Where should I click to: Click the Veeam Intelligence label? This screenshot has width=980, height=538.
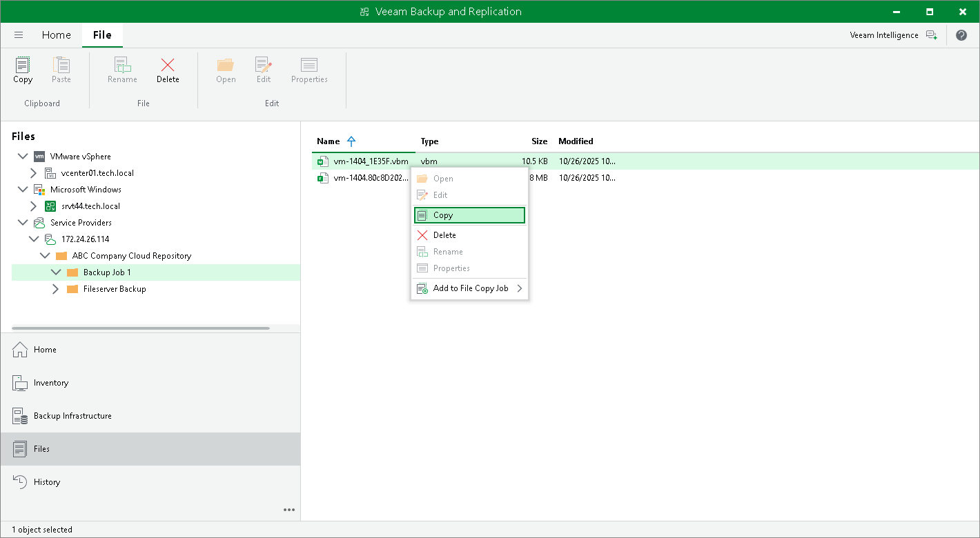(884, 35)
